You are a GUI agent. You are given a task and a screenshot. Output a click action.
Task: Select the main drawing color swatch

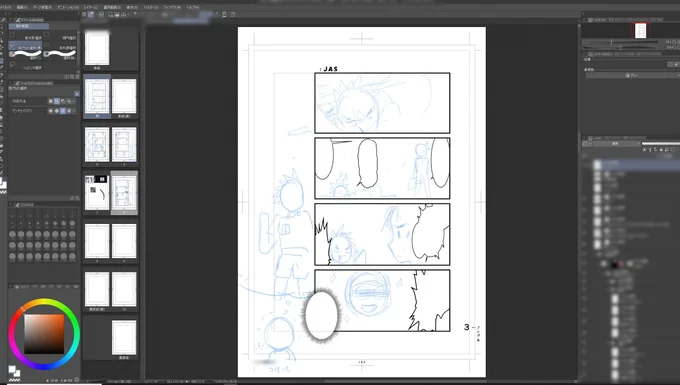pyautogui.click(x=12, y=369)
